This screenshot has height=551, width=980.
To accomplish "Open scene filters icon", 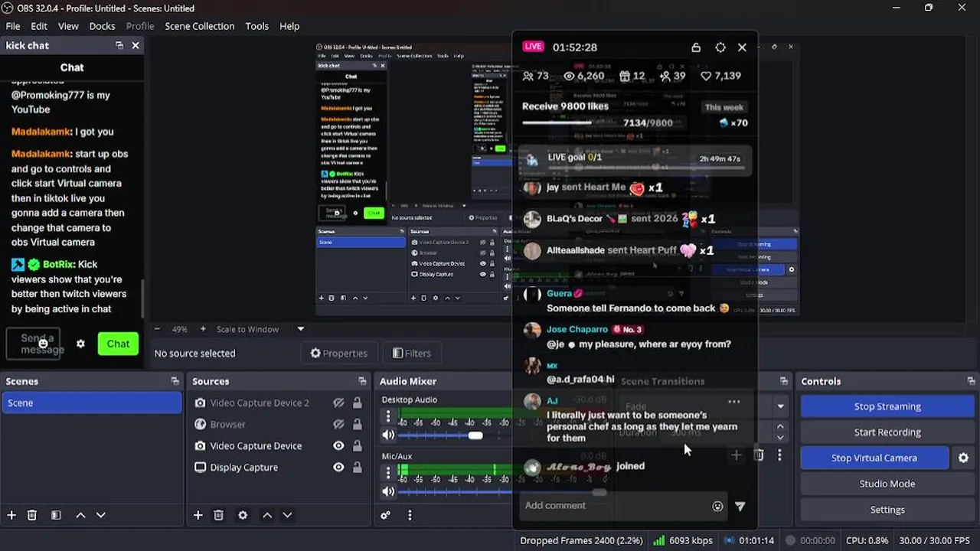I will [x=56, y=515].
